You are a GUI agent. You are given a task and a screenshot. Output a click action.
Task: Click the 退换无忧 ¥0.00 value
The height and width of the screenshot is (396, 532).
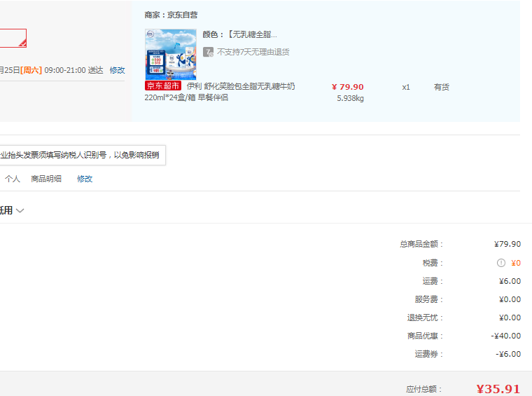(x=510, y=318)
